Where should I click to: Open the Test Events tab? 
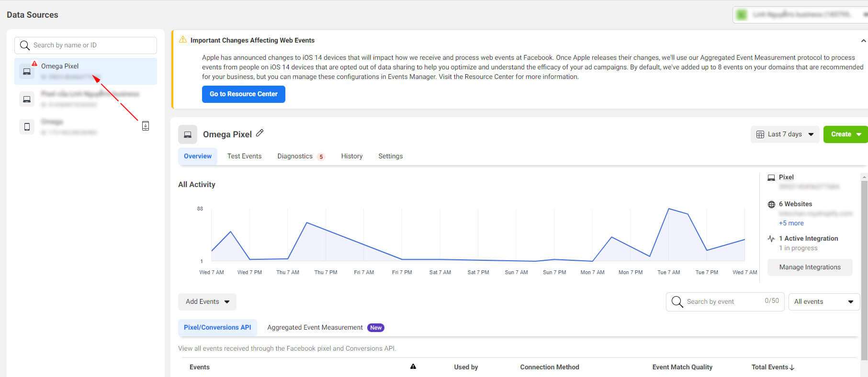pyautogui.click(x=244, y=156)
